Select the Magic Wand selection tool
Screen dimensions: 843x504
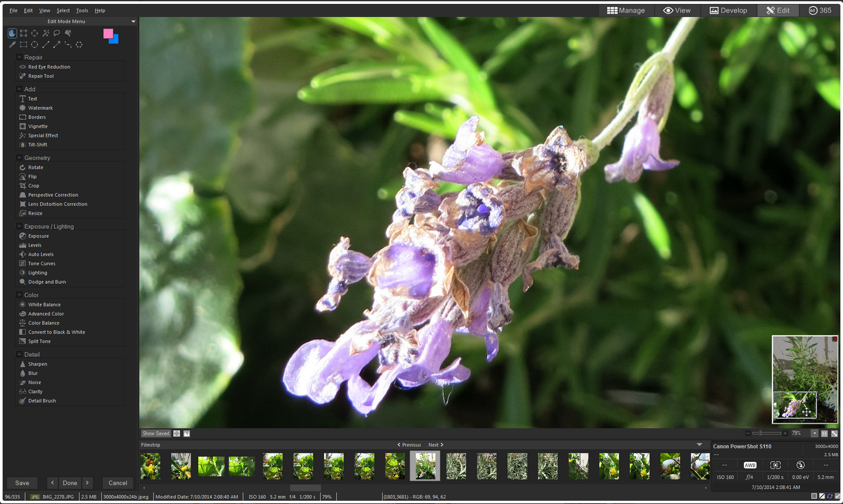45,33
